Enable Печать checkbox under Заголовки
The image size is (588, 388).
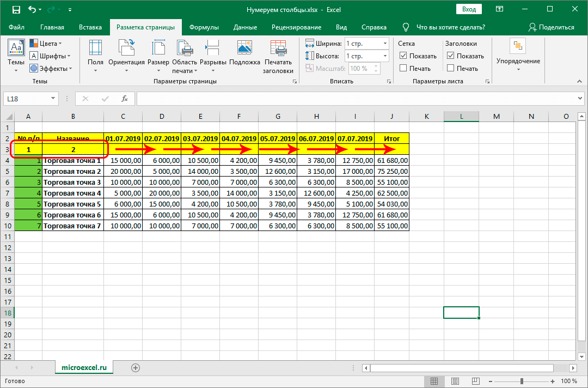coord(451,68)
